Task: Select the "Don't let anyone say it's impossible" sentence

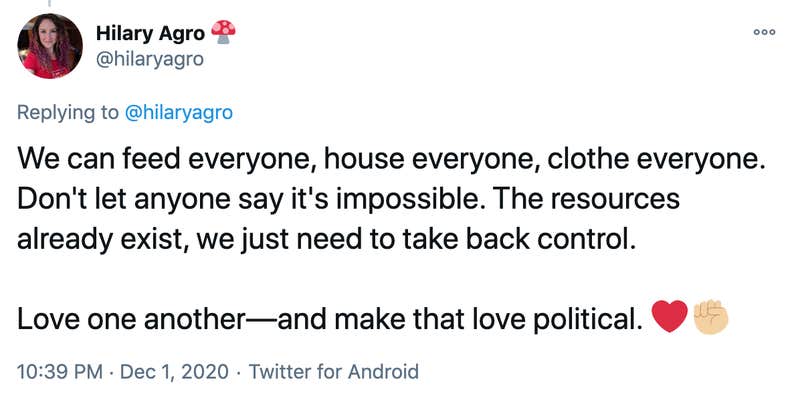Action: (249, 199)
